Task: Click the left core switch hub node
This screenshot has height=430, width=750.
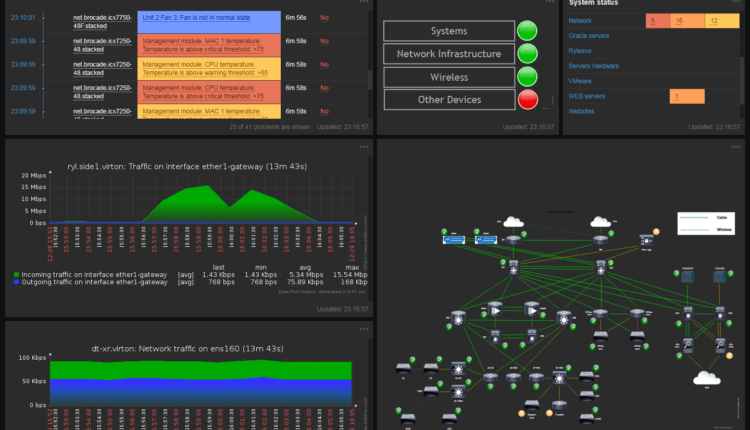Action: pos(514,268)
